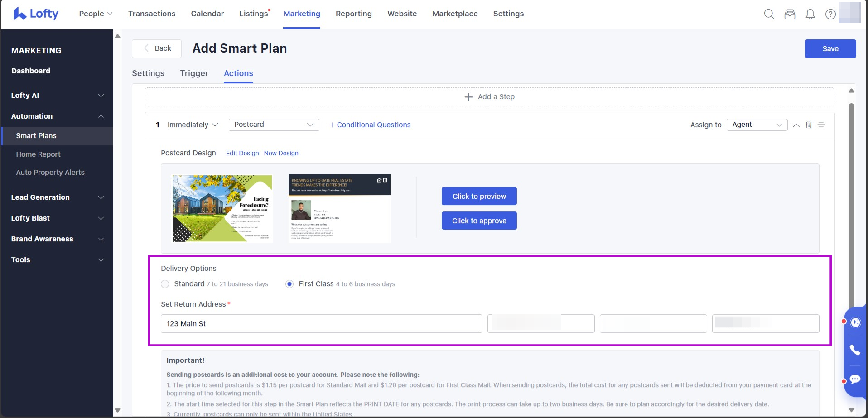Open the floating phone dialer icon
The height and width of the screenshot is (418, 868).
[x=855, y=350]
